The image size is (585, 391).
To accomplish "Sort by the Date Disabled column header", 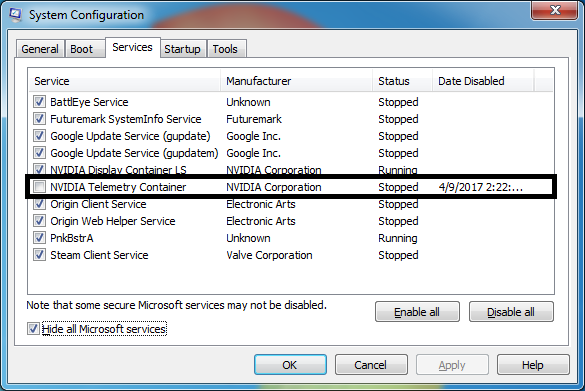I will pos(484,81).
